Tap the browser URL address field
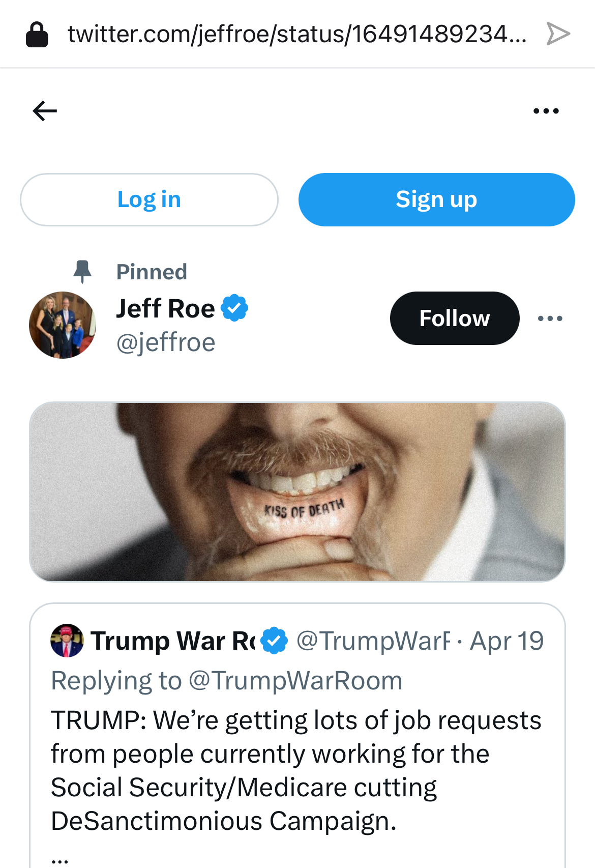 [x=297, y=34]
